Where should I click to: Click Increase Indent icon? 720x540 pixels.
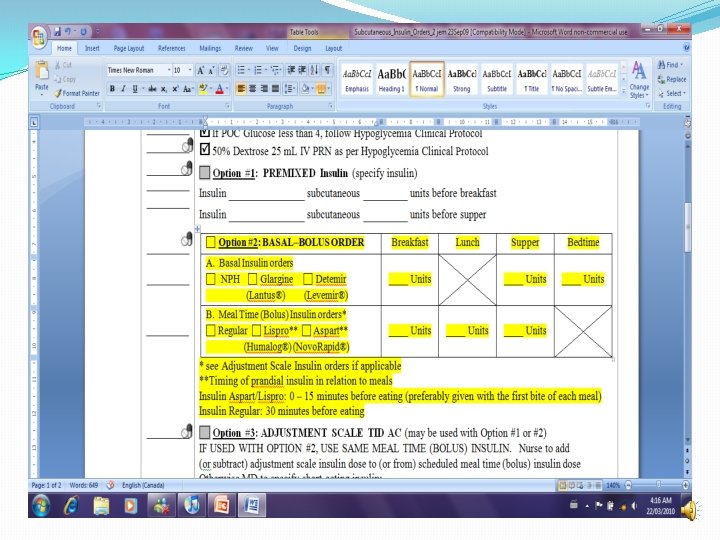pos(302,70)
